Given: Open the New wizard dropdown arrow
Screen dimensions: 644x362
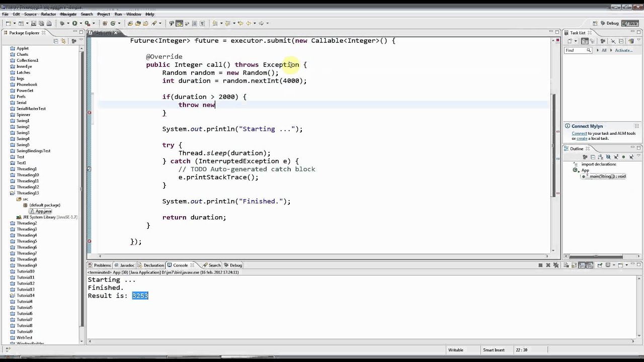Looking at the screenshot, I should [15, 23].
